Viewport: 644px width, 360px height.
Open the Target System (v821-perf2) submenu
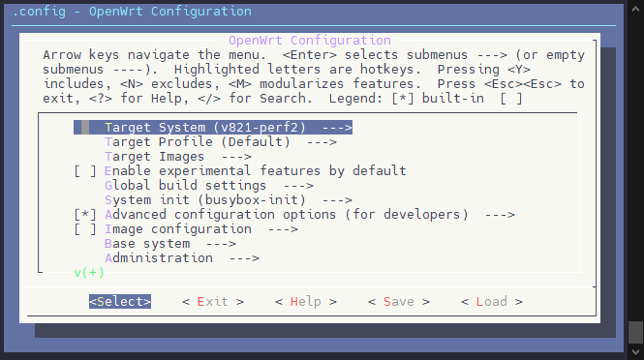click(x=213, y=127)
